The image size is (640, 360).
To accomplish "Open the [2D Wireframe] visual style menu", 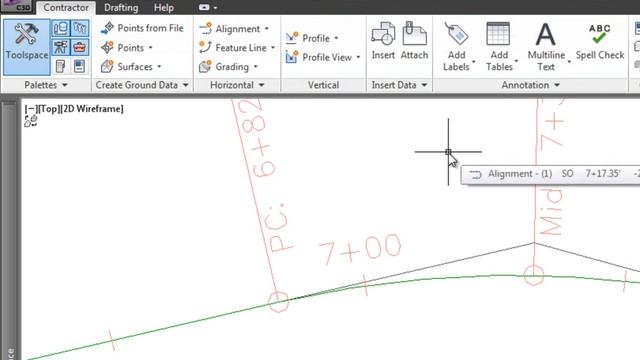I will coord(91,109).
